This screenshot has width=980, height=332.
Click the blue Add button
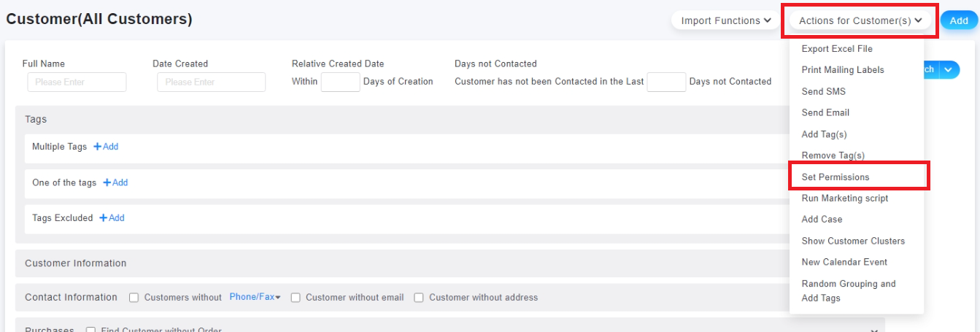click(958, 21)
